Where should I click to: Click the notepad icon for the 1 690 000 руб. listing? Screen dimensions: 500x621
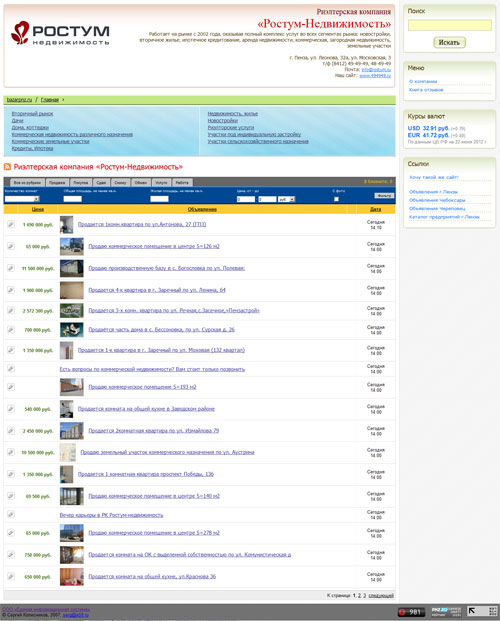pos(11,224)
